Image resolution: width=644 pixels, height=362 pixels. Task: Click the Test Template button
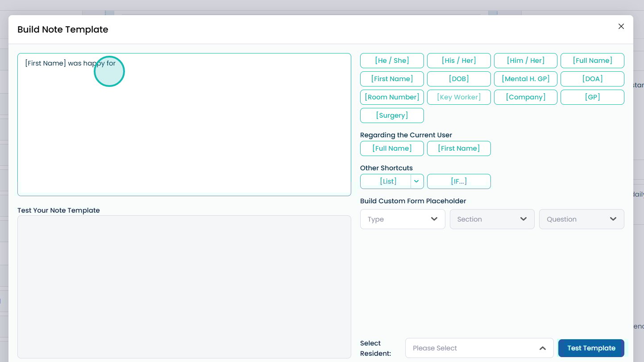(591, 348)
